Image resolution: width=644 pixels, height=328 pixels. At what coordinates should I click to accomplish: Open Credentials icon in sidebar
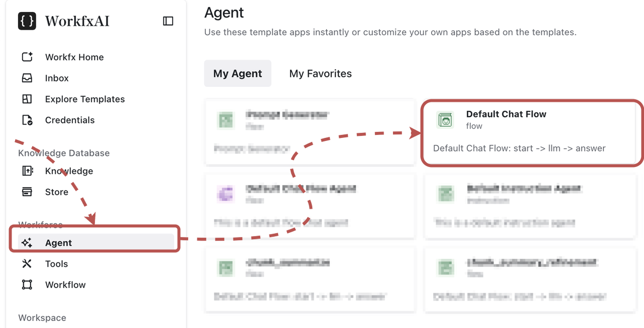tap(27, 120)
